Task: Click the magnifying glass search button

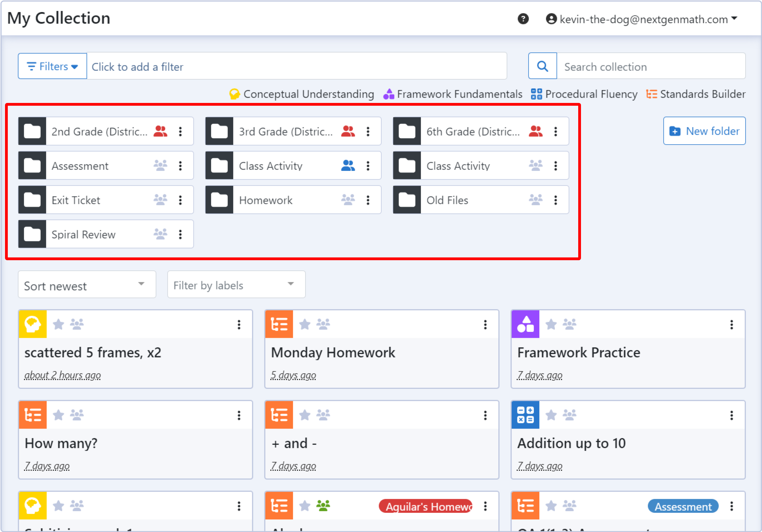Action: pyautogui.click(x=542, y=66)
